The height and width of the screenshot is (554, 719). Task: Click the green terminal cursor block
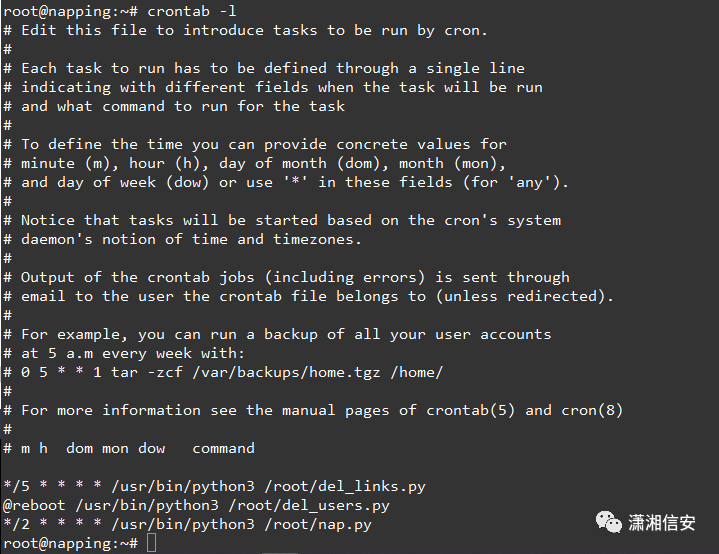point(151,543)
